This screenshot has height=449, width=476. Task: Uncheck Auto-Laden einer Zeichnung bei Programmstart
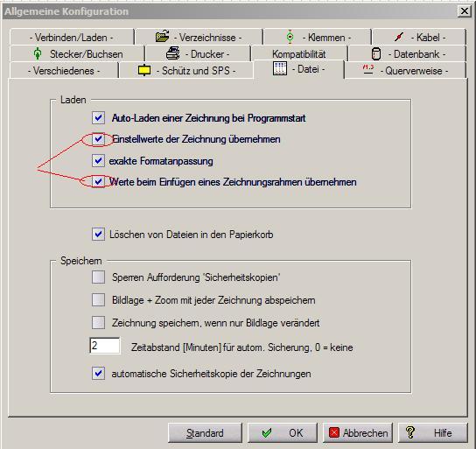[98, 118]
